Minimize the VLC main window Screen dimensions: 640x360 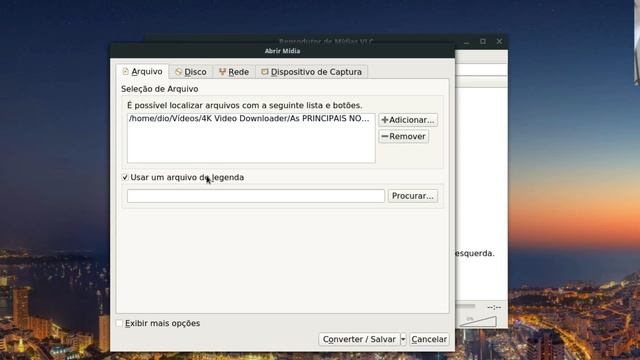tap(467, 42)
